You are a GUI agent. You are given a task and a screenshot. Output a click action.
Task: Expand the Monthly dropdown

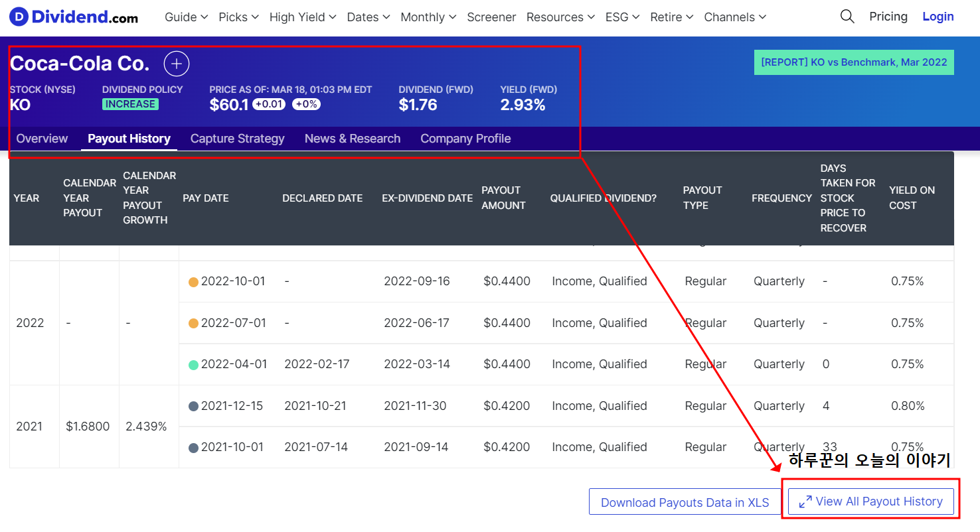pyautogui.click(x=428, y=17)
